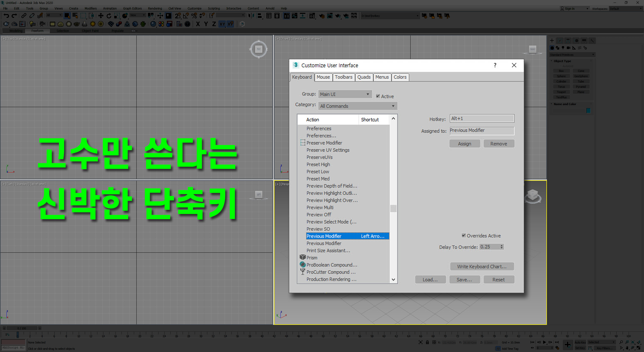Screen dimensions: 644x352
Task: Click the dialog's question mark help icon
Action: click(495, 65)
